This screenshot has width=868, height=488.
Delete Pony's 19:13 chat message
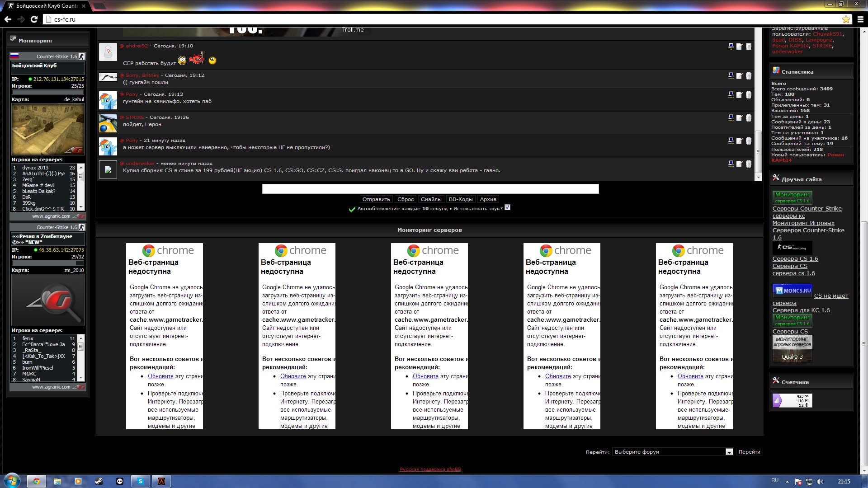pyautogui.click(x=748, y=95)
